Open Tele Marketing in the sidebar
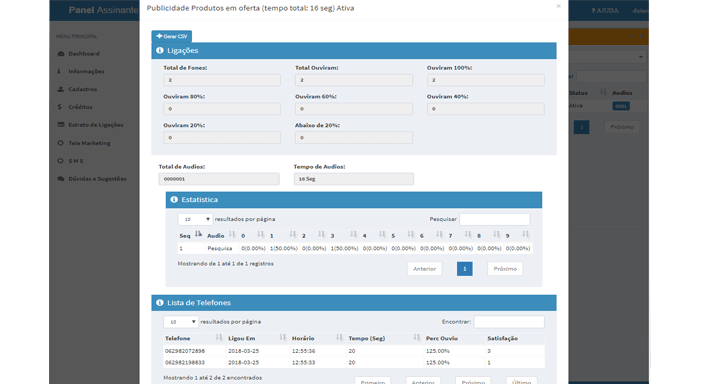This screenshot has width=709, height=384. coord(89,143)
